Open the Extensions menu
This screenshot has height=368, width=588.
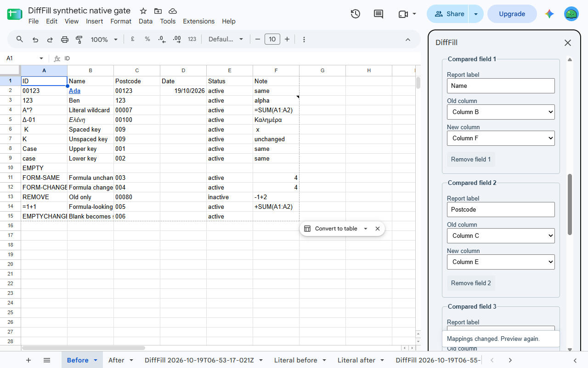tap(198, 21)
